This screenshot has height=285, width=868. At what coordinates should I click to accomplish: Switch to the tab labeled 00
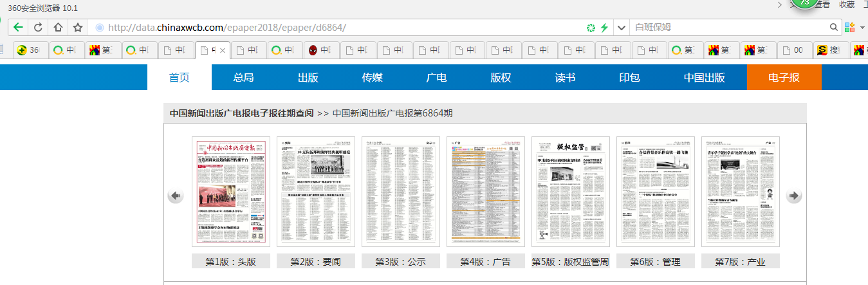794,50
